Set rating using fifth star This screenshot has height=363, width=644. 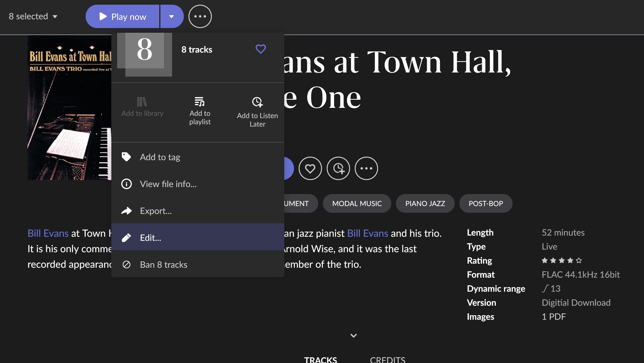[579, 260]
